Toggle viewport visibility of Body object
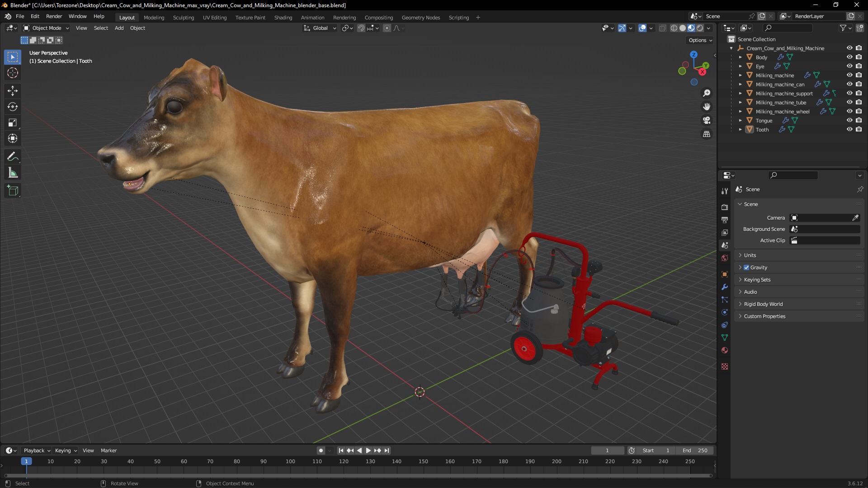The image size is (868, 488). [x=849, y=57]
